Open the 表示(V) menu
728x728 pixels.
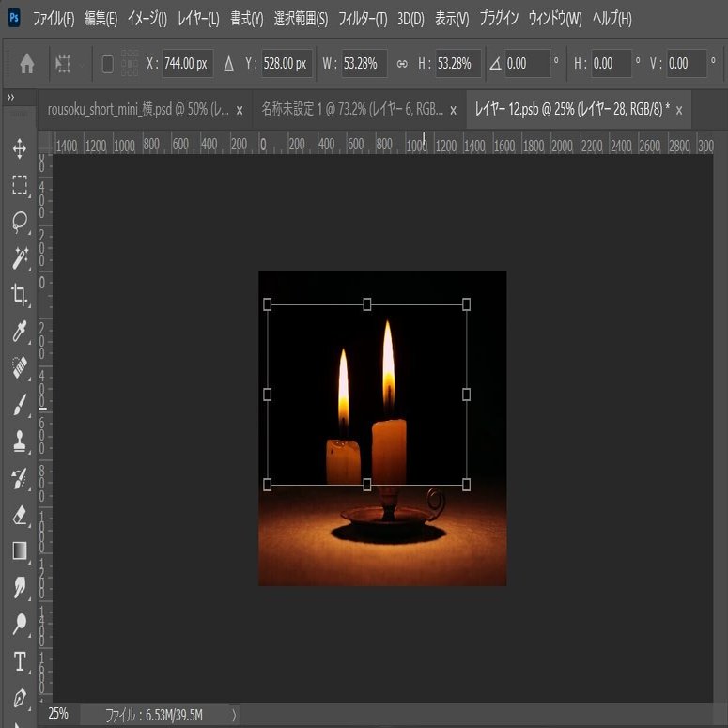[452, 19]
